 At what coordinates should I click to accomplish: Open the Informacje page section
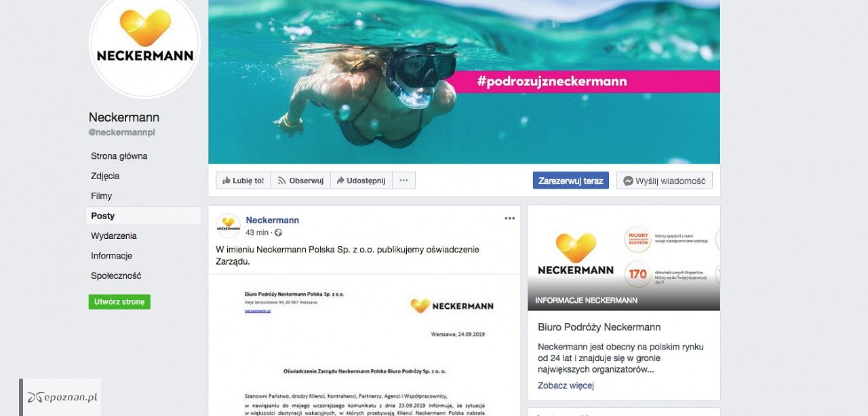click(111, 256)
